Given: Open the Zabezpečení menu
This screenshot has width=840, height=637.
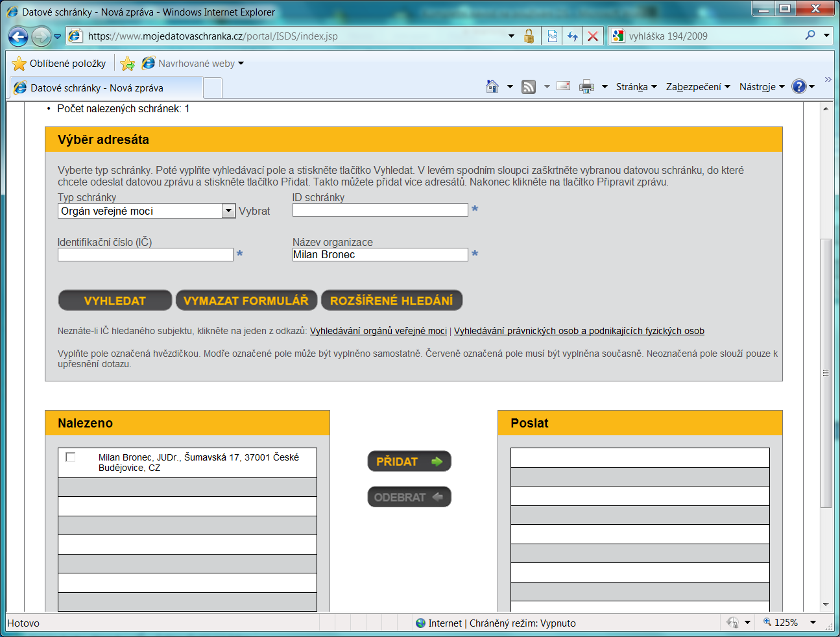Looking at the screenshot, I should pyautogui.click(x=698, y=87).
